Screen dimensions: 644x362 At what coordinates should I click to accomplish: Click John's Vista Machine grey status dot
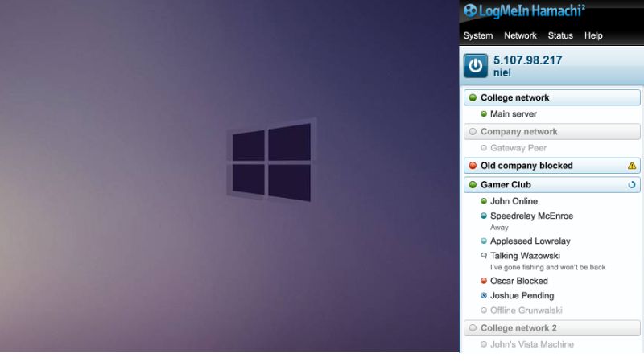484,344
